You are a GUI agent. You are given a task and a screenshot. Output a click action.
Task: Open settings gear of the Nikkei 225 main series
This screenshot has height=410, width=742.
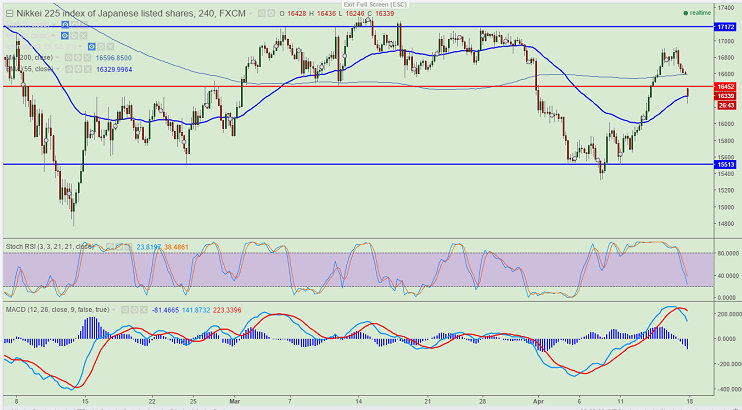(271, 14)
